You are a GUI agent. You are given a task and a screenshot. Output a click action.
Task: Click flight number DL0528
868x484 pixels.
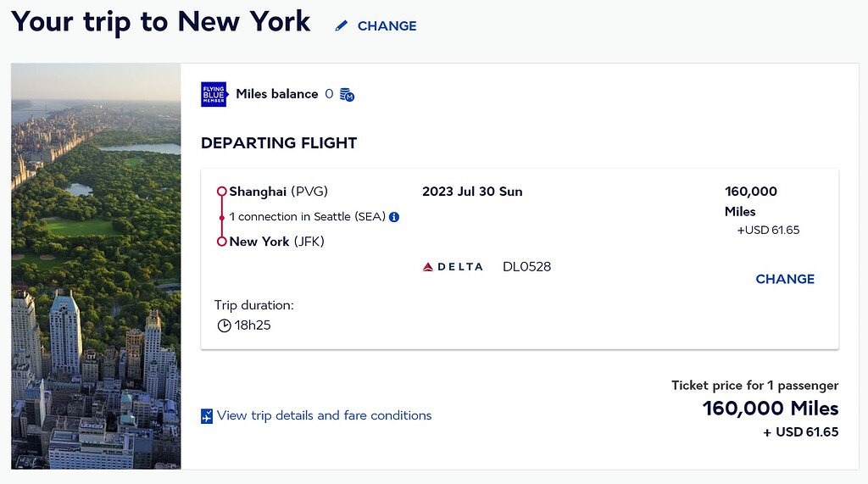coord(526,267)
